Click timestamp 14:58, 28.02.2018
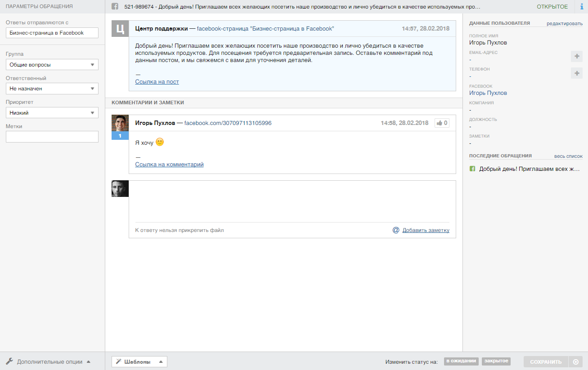The height and width of the screenshot is (370, 588). [404, 123]
